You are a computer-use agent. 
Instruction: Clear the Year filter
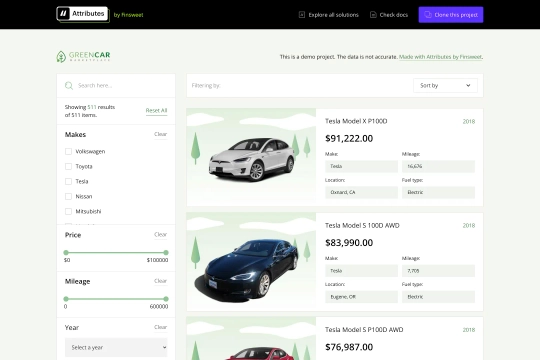(160, 327)
